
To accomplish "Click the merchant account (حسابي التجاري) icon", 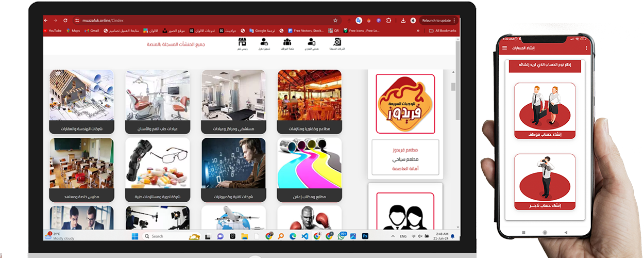I will [x=312, y=43].
